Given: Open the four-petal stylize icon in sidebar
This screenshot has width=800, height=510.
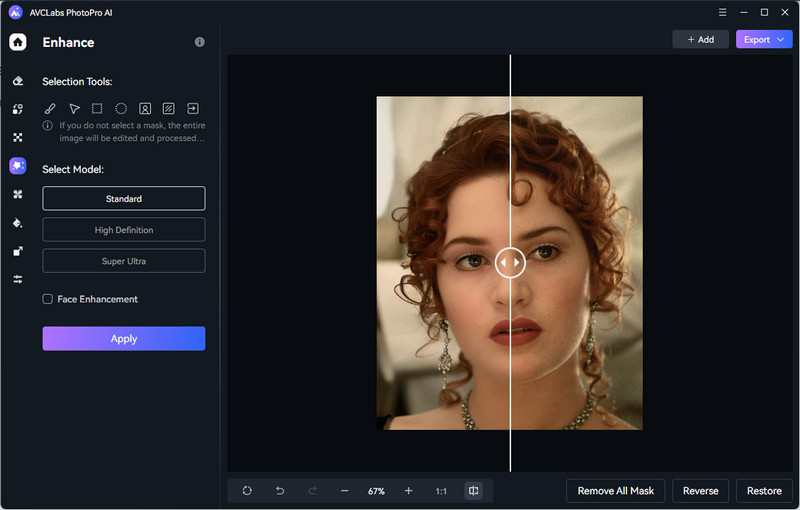Looking at the screenshot, I should (18, 194).
